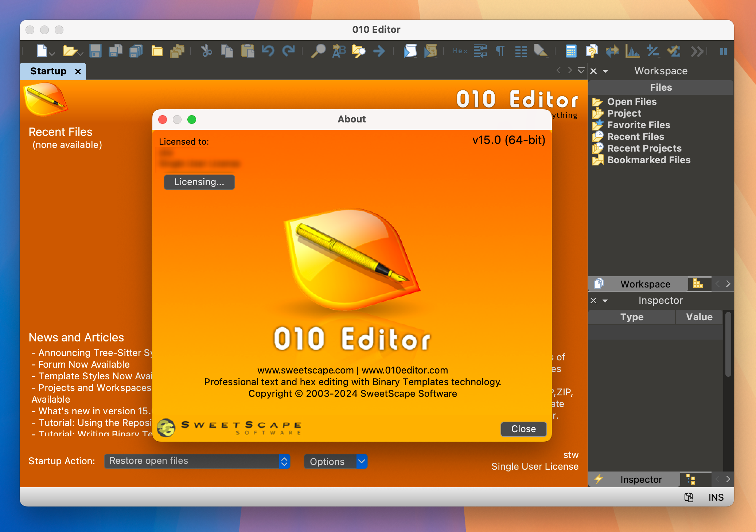
Task: Click the Save floppy disk icon
Action: 95,51
